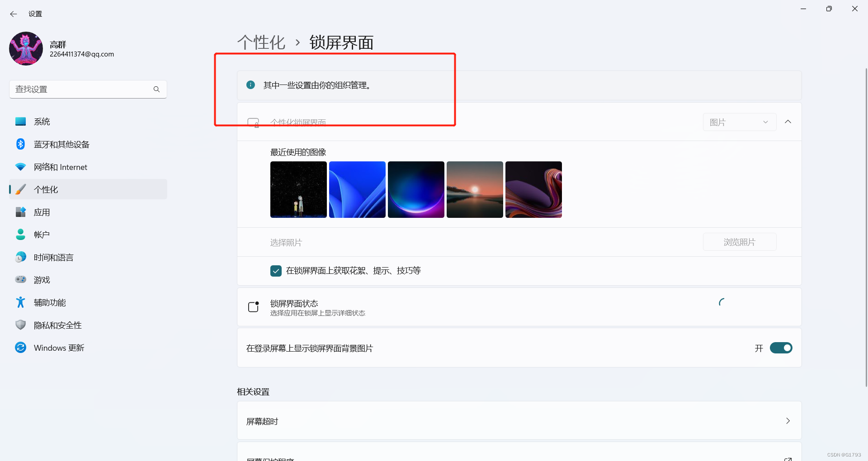This screenshot has width=868, height=461.
Task: Click the Bluetooth icon for 蓝牙和其他设备
Action: [x=20, y=144]
